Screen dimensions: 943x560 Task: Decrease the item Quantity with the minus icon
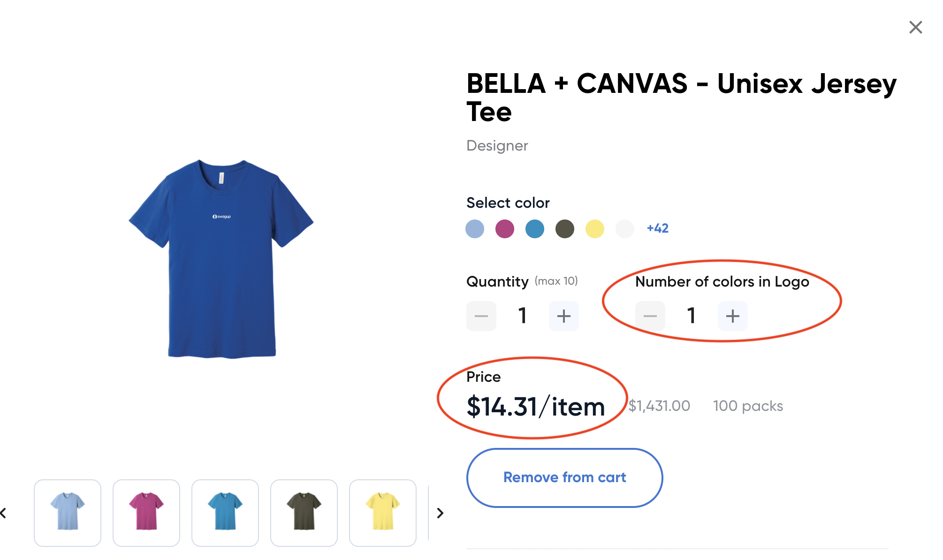(481, 316)
